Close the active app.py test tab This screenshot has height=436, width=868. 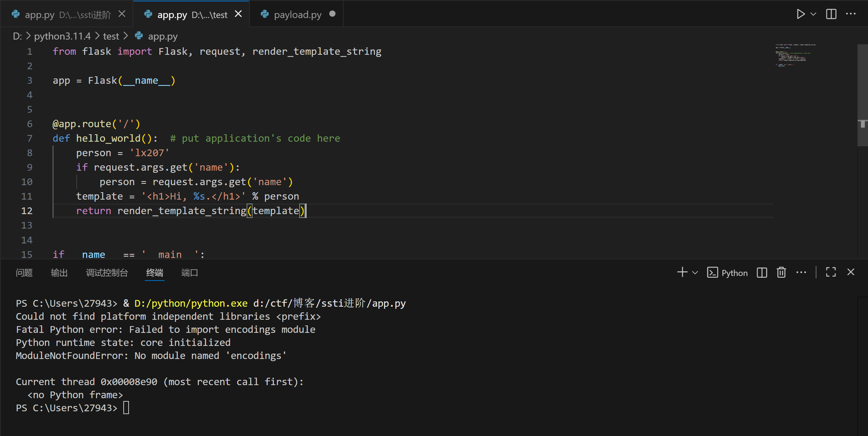(x=238, y=14)
